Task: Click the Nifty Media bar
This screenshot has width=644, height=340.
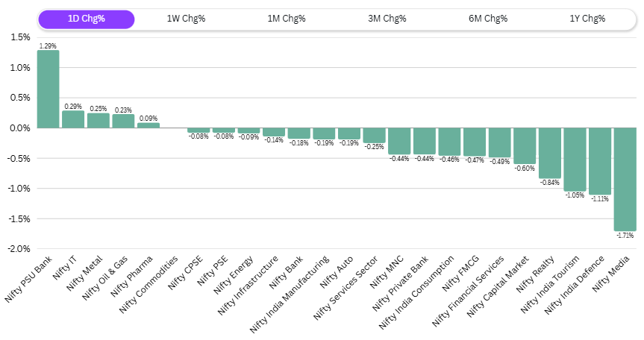Action: pyautogui.click(x=624, y=179)
